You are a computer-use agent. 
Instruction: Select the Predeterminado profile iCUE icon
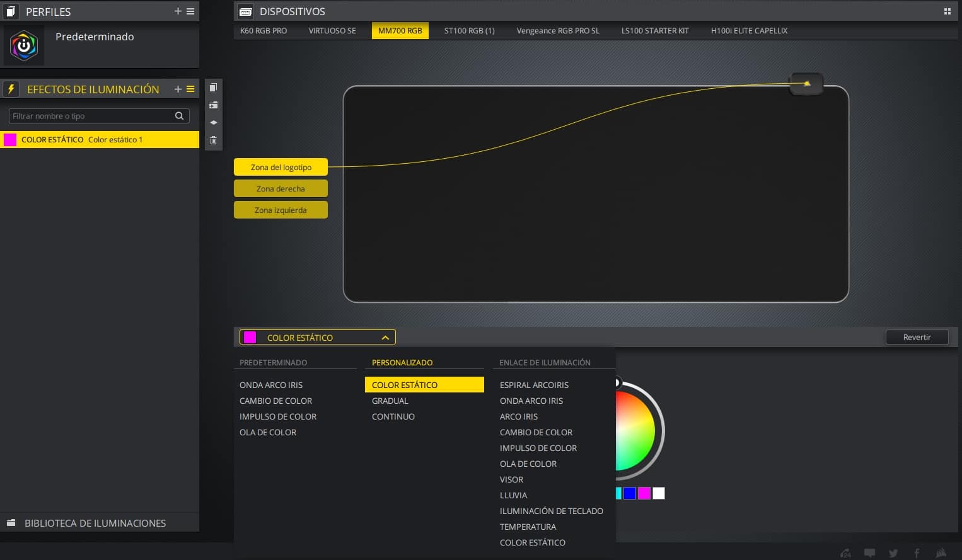(24, 46)
